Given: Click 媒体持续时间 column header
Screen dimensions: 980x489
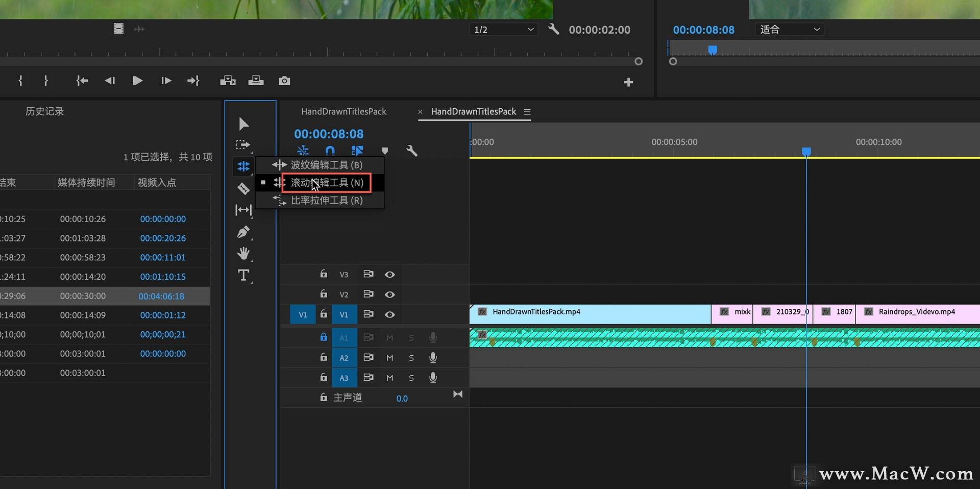Looking at the screenshot, I should click(x=86, y=182).
